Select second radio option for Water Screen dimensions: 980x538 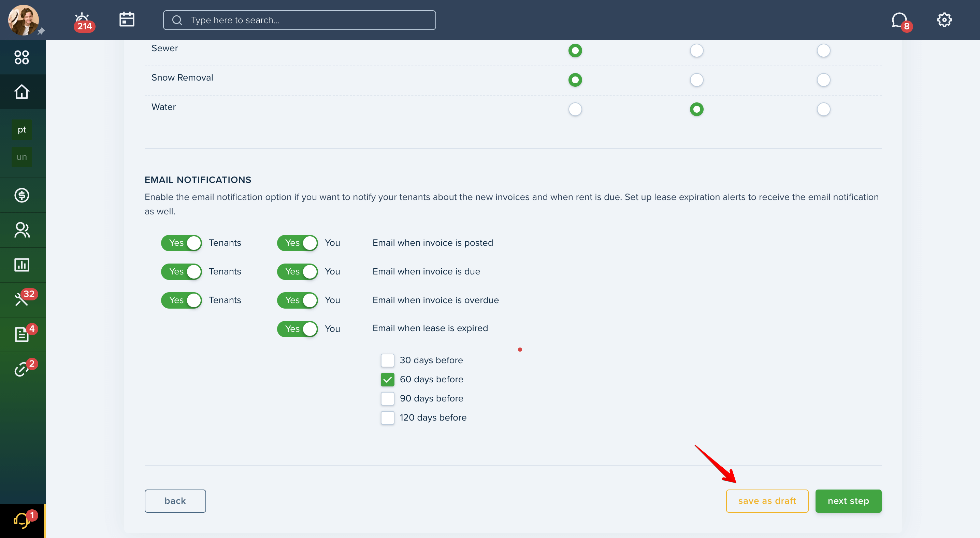click(x=696, y=109)
